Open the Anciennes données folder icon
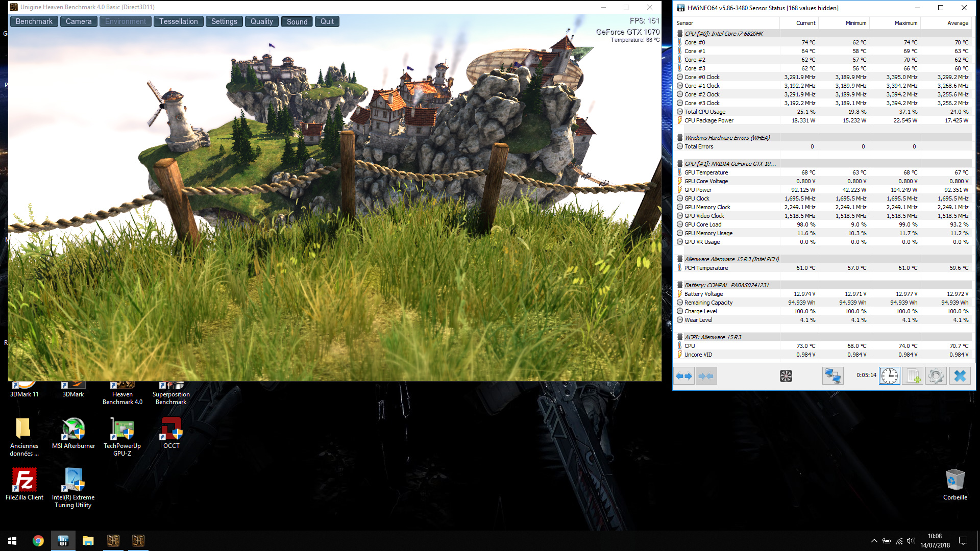980x551 pixels. tap(24, 437)
